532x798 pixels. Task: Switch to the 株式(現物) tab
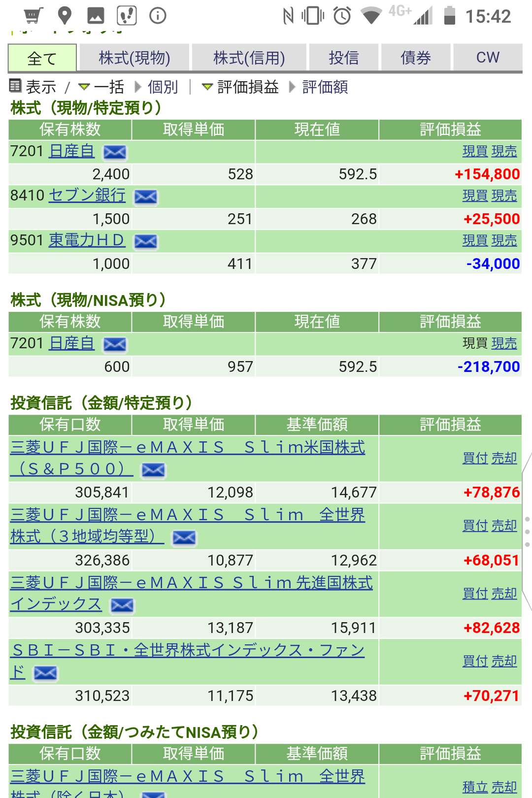click(134, 58)
